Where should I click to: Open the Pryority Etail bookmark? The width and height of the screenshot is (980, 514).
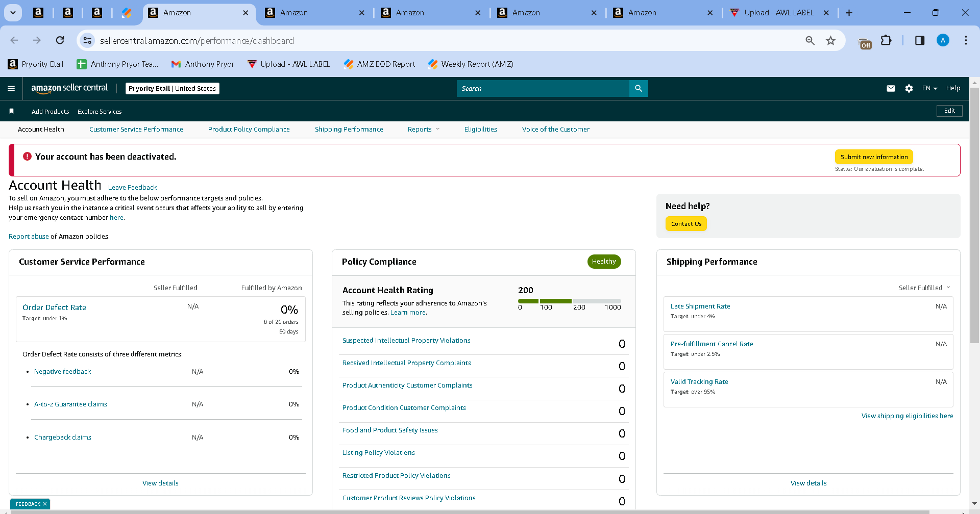36,64
